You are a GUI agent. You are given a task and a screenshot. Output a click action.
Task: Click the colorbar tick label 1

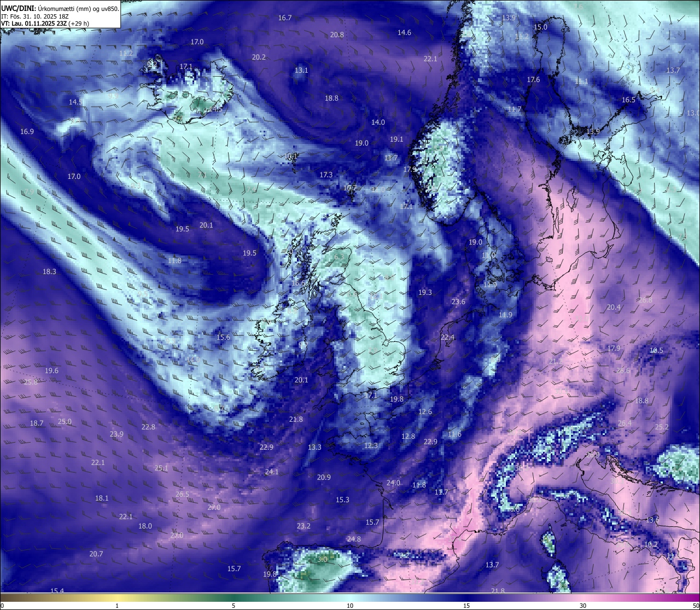(117, 606)
